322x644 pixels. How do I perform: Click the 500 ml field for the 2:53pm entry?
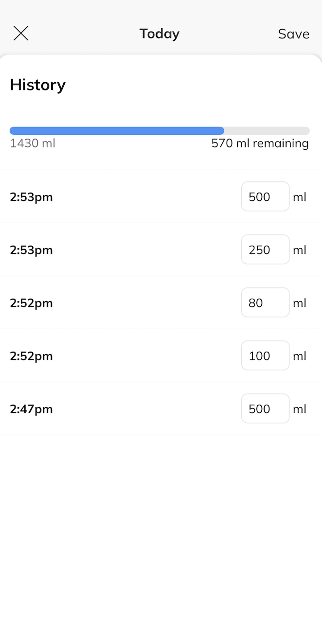click(265, 197)
